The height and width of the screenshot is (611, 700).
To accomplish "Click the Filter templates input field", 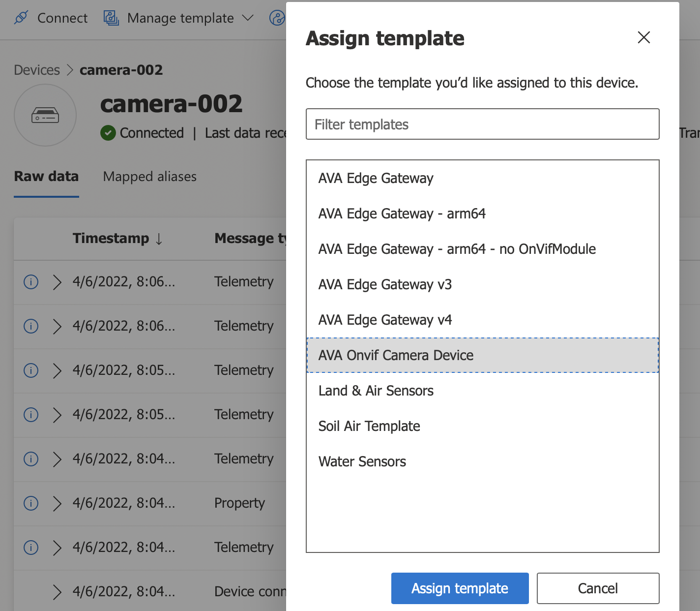I will tap(482, 124).
